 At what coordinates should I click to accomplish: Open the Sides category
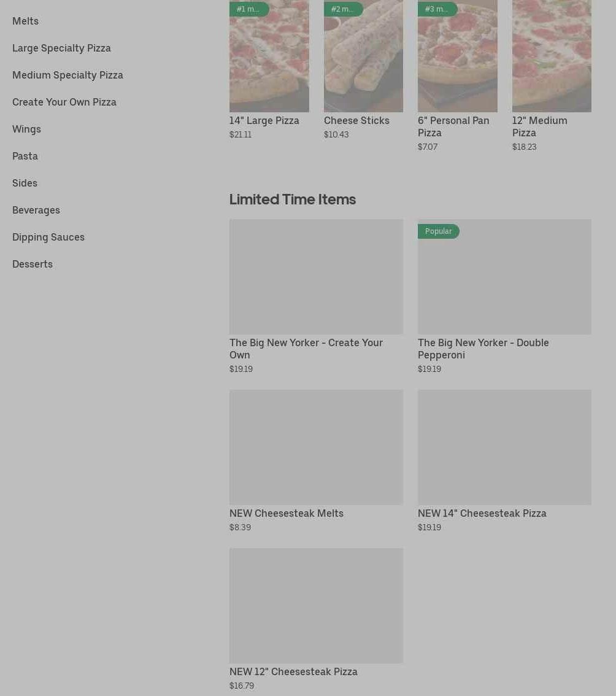tap(25, 183)
